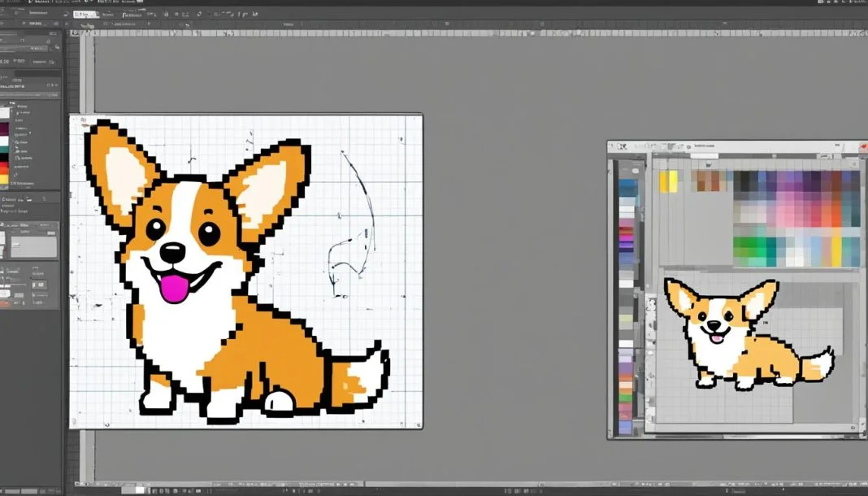Pick the black swatch in left panel
The height and width of the screenshot is (496, 868).
(4, 158)
